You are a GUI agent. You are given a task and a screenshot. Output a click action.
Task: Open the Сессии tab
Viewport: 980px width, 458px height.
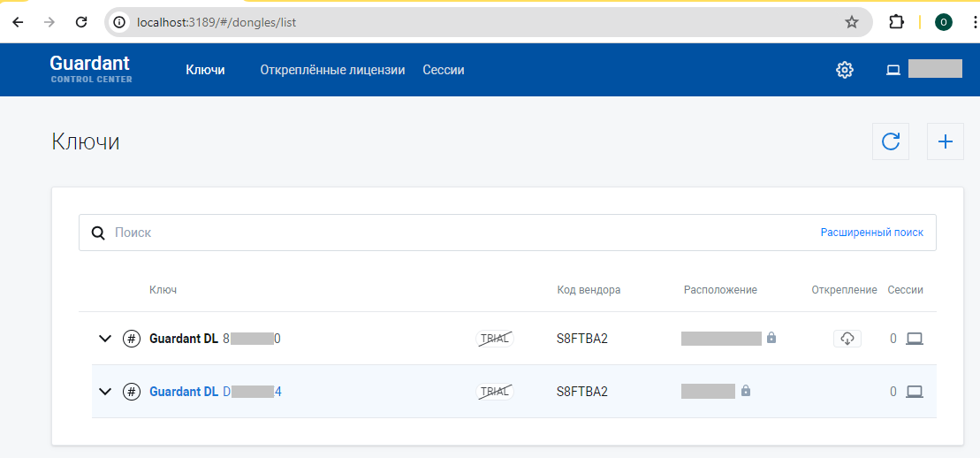click(x=443, y=70)
